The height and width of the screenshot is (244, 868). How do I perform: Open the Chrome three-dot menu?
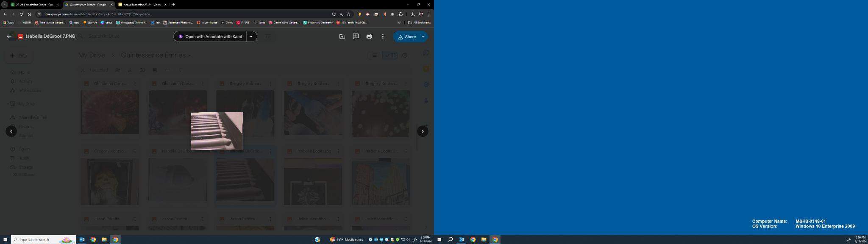click(x=429, y=14)
